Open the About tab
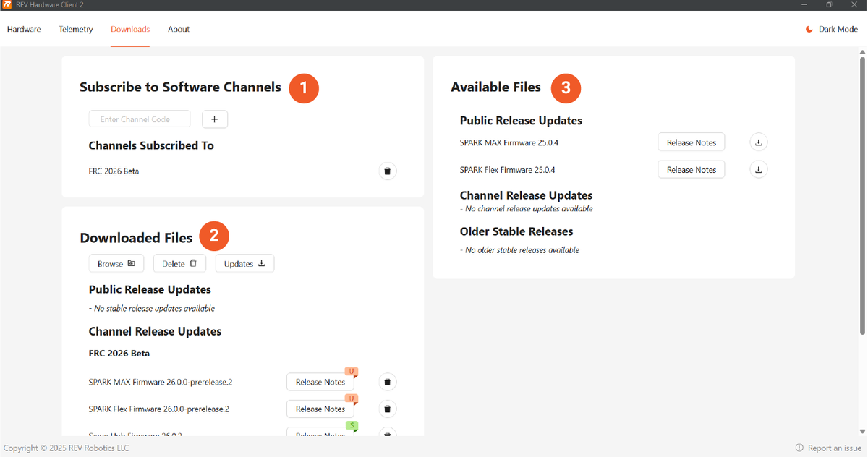Image resolution: width=868 pixels, height=457 pixels. pyautogui.click(x=179, y=30)
